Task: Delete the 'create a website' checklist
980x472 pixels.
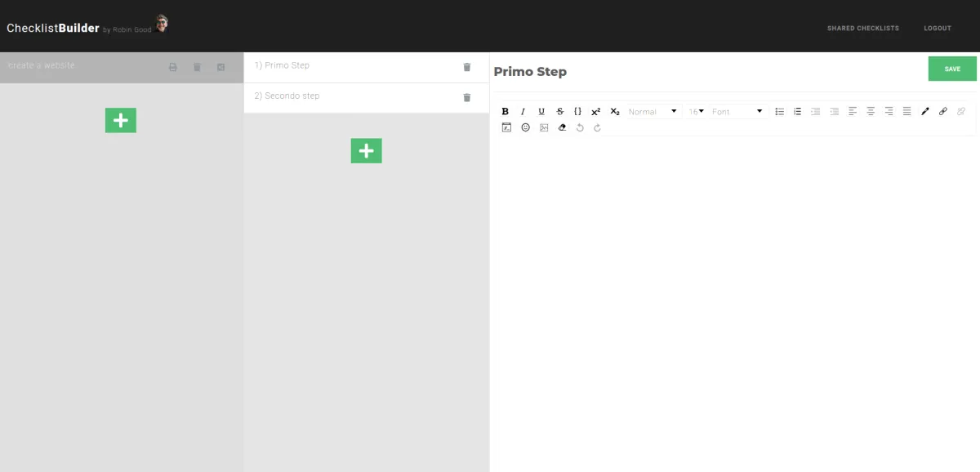Action: pos(197,67)
